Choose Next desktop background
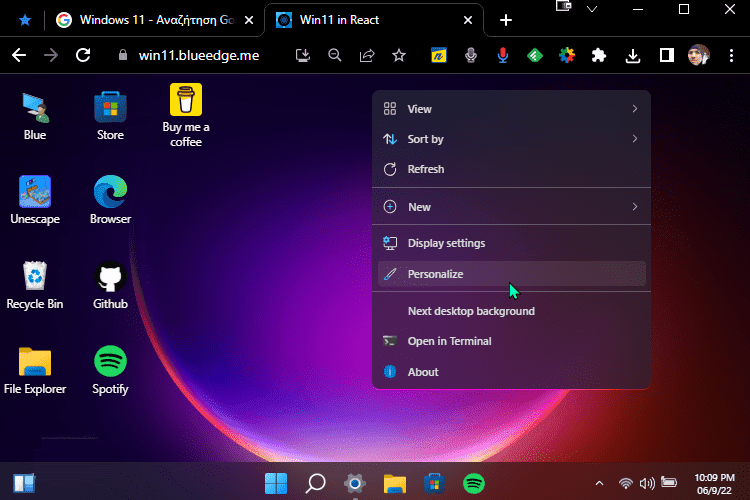 click(511, 311)
